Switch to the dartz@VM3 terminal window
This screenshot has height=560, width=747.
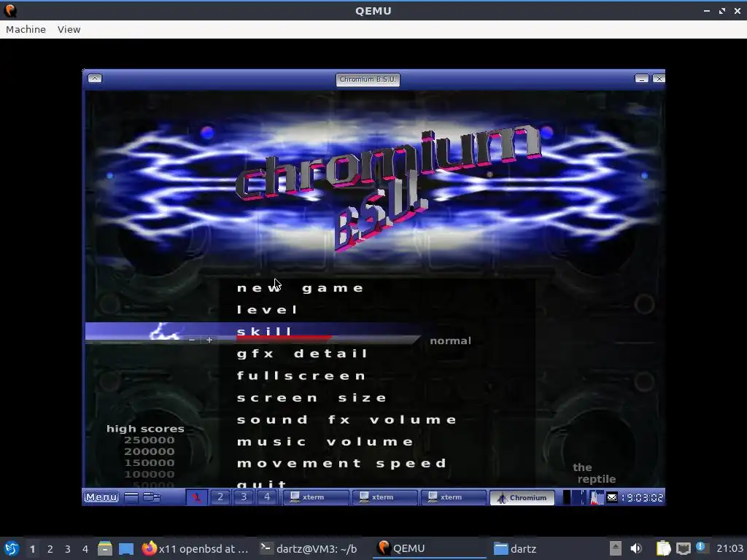309,548
